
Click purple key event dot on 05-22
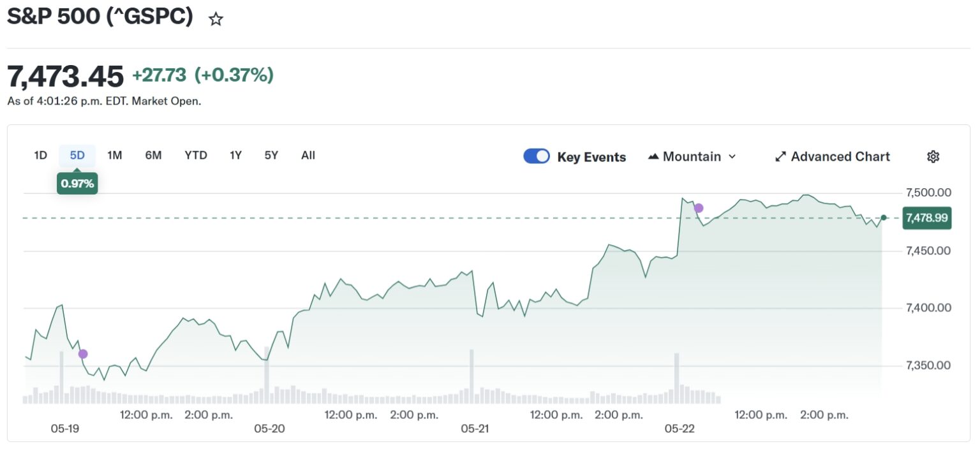coord(699,208)
